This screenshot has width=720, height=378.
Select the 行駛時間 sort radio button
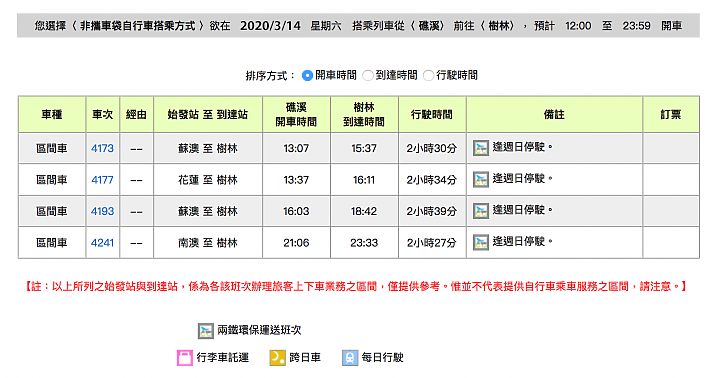pos(428,75)
